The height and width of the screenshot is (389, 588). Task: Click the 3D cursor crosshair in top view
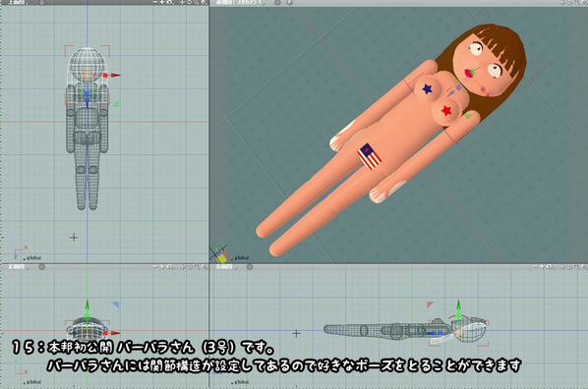pos(74,237)
